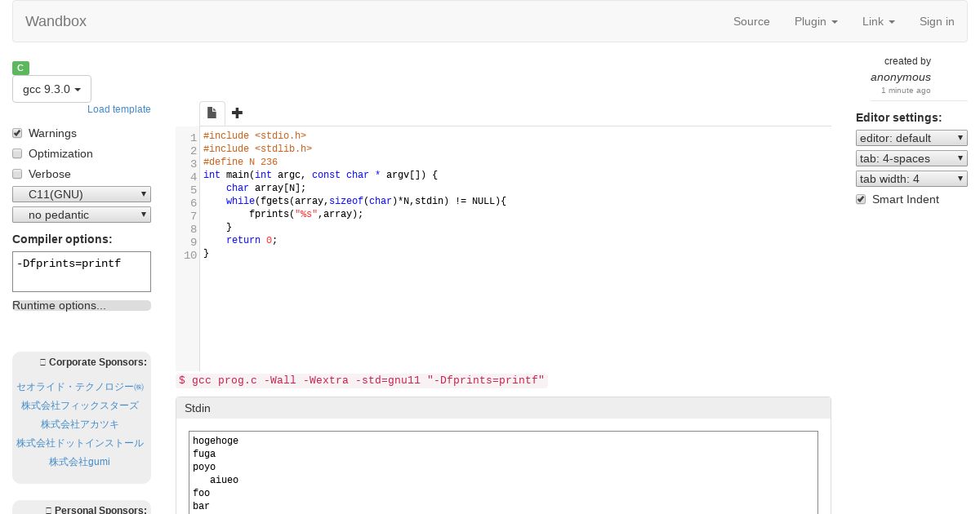Click the char array[N] line
This screenshot has height=514, width=980.
point(265,188)
